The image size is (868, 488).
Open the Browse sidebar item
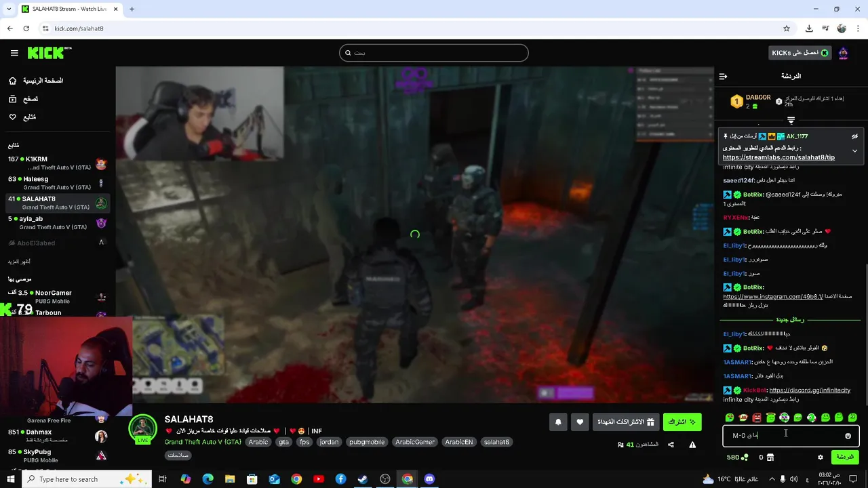click(23, 99)
